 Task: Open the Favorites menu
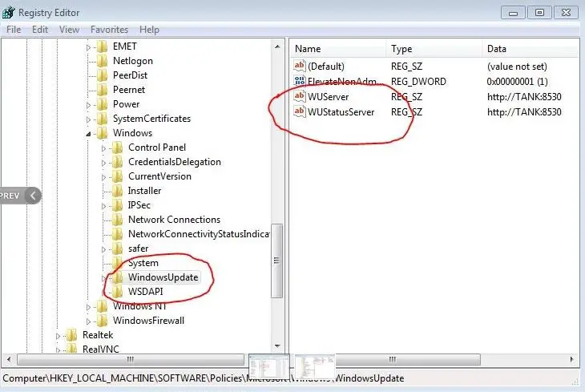point(109,30)
